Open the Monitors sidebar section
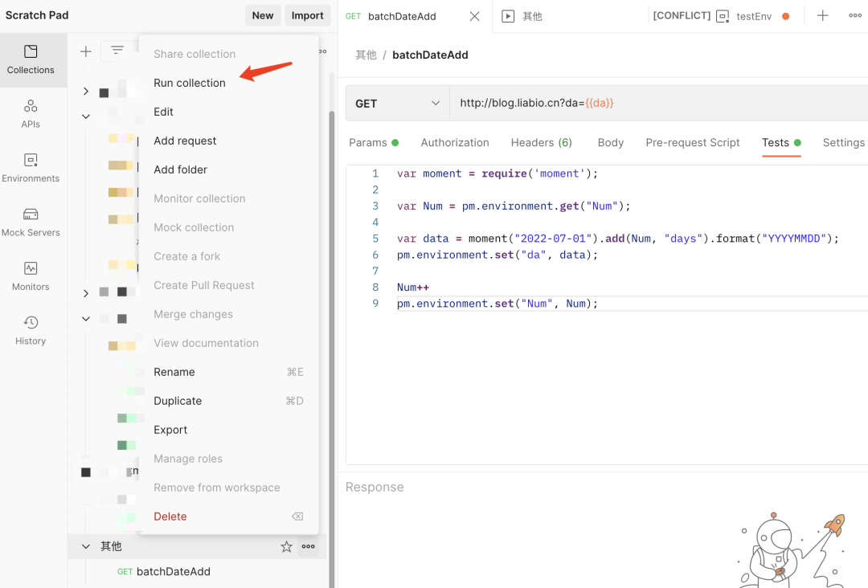Viewport: 868px width, 588px height. (31, 276)
